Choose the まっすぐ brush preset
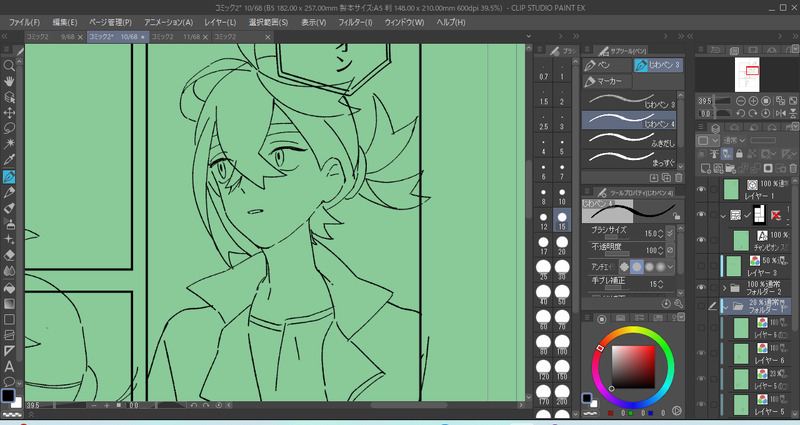The width and height of the screenshot is (800, 425). [x=630, y=160]
